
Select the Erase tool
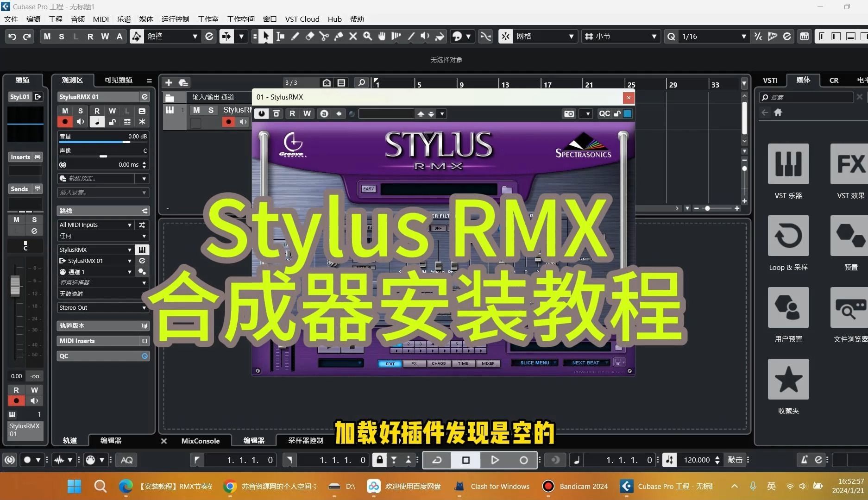pos(310,36)
